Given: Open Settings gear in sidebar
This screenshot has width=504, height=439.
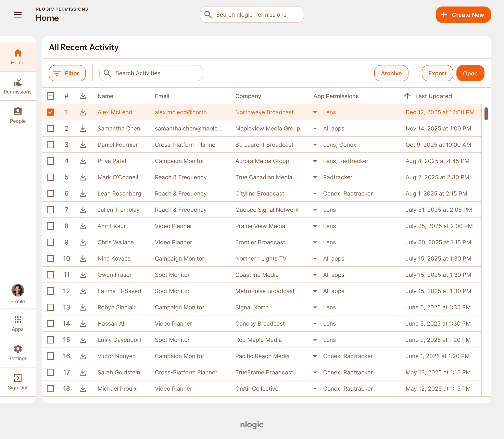Looking at the screenshot, I should [18, 349].
